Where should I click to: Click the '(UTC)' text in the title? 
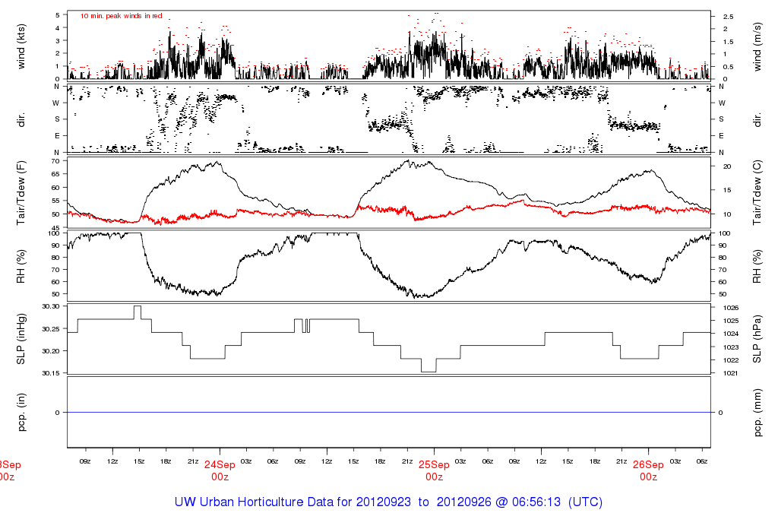click(586, 502)
